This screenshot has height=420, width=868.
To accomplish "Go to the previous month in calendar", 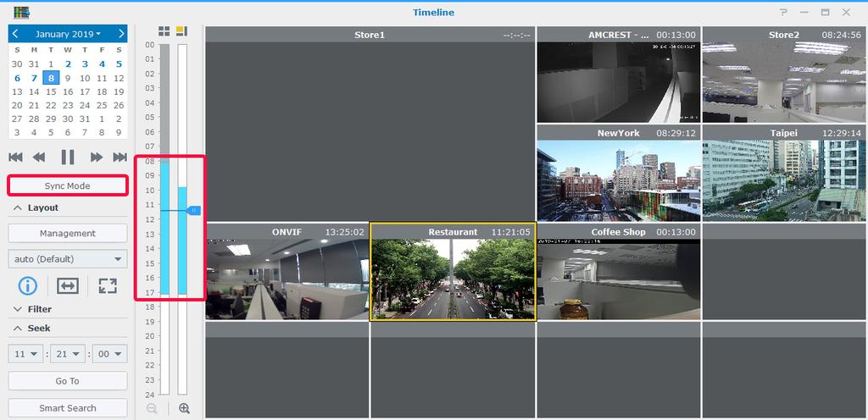I will (15, 34).
